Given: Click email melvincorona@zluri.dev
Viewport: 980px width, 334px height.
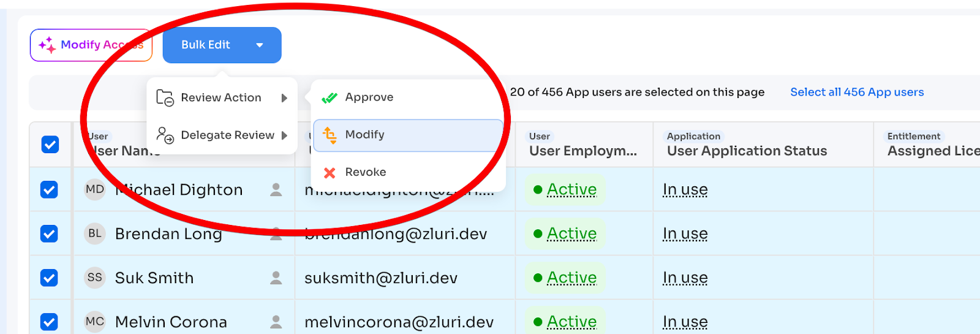Looking at the screenshot, I should tap(399, 322).
